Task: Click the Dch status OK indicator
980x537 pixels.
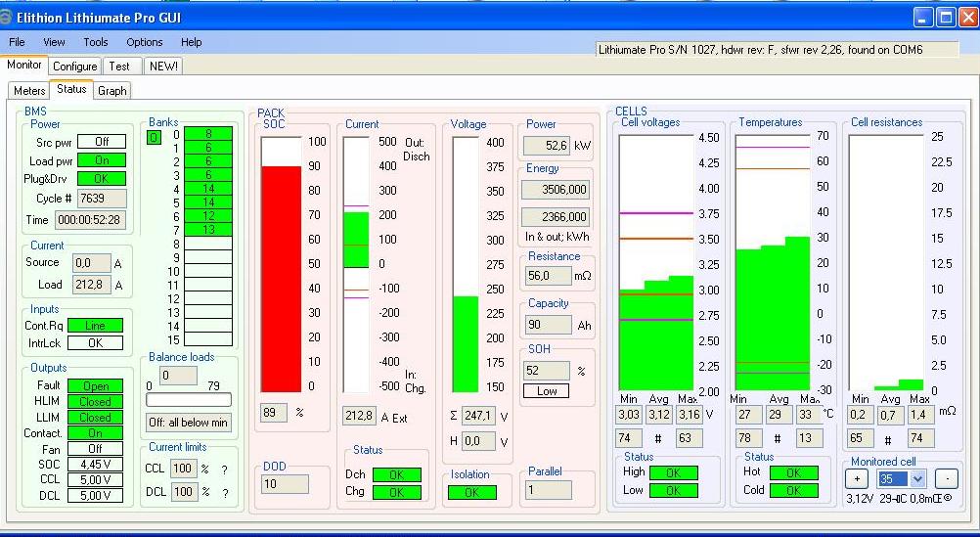Action: 397,474
